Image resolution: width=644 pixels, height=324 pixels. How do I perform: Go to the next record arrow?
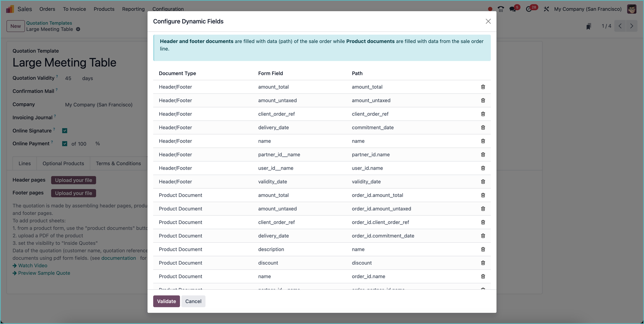click(632, 26)
